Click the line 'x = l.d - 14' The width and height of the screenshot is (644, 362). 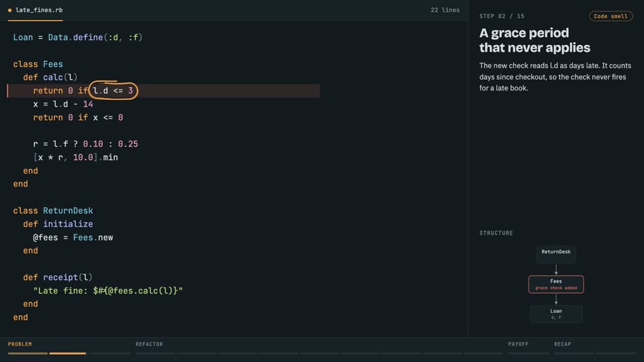[x=63, y=105]
